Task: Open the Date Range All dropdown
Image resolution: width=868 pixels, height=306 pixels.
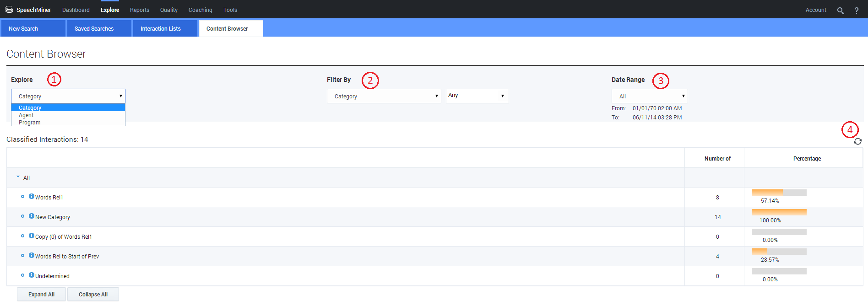Action: point(649,96)
